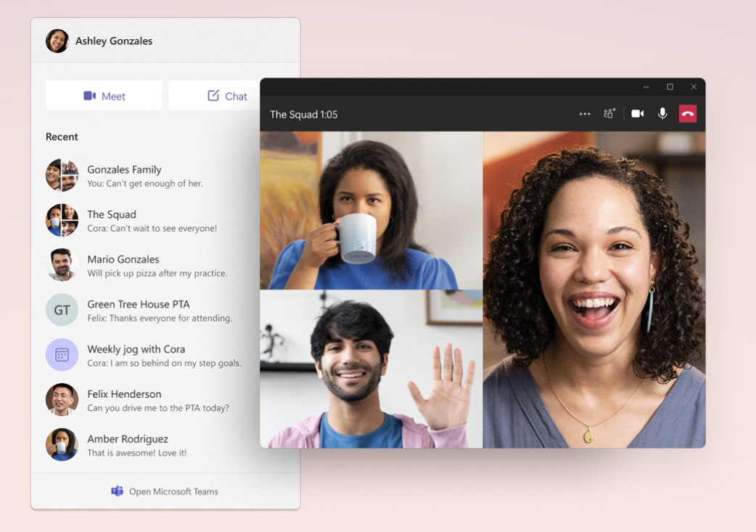The width and height of the screenshot is (756, 532).
Task: Add participants to The Squad call
Action: pos(609,114)
